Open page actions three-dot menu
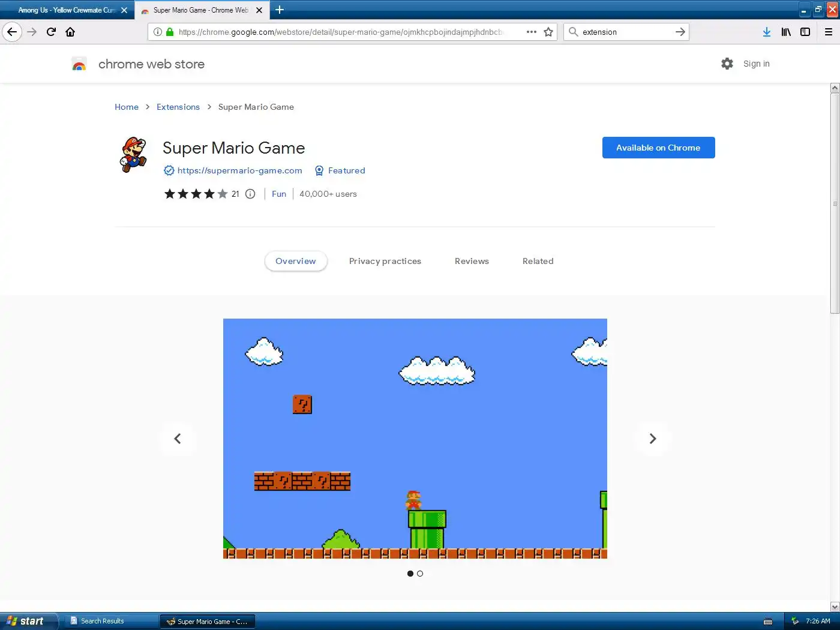The height and width of the screenshot is (630, 840). [532, 32]
